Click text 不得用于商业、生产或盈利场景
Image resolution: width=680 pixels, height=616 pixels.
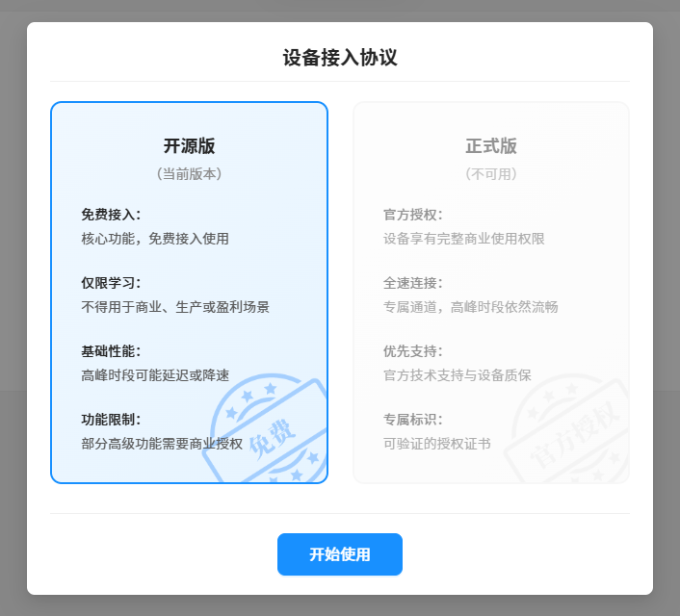click(175, 307)
